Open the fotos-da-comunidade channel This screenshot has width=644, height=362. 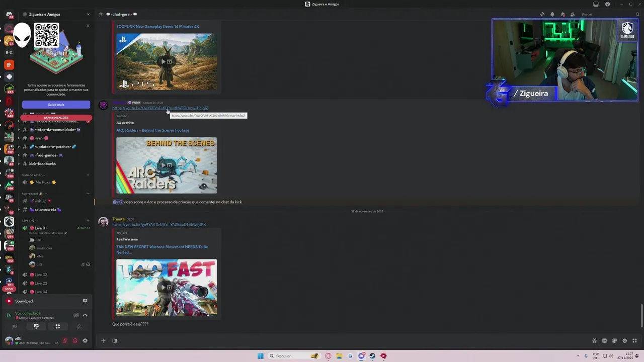click(x=55, y=130)
